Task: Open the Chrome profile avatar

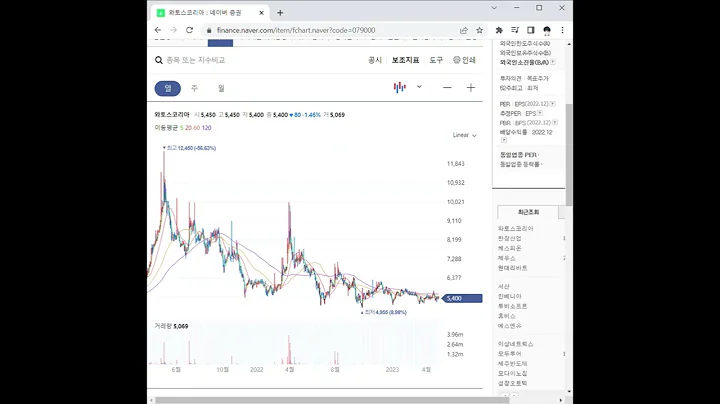Action: pyautogui.click(x=547, y=30)
